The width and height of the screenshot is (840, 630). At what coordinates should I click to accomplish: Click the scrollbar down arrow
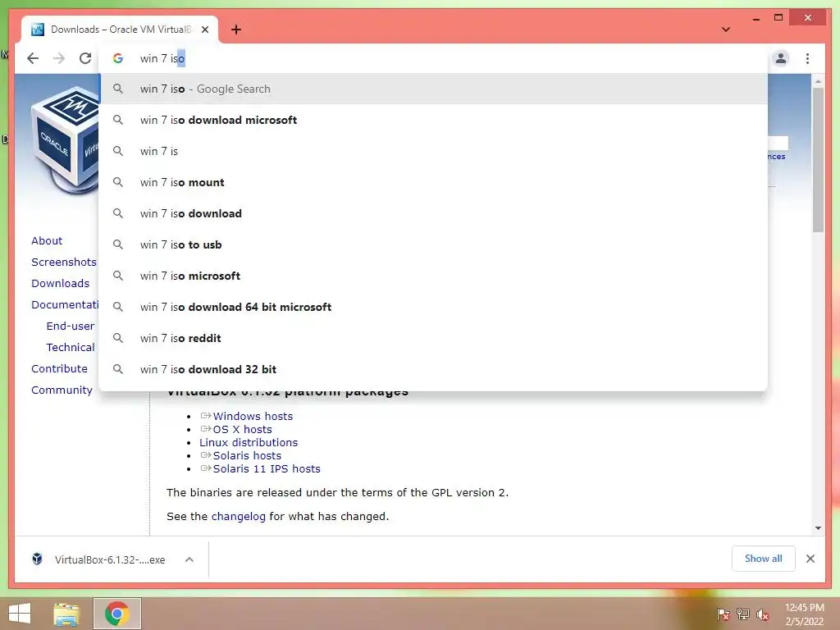(818, 528)
